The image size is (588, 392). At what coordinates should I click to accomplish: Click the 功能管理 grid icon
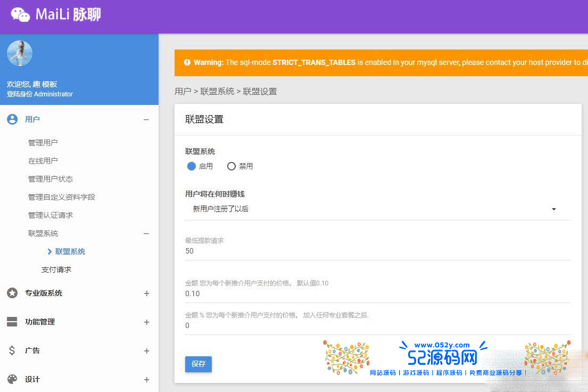(12, 322)
